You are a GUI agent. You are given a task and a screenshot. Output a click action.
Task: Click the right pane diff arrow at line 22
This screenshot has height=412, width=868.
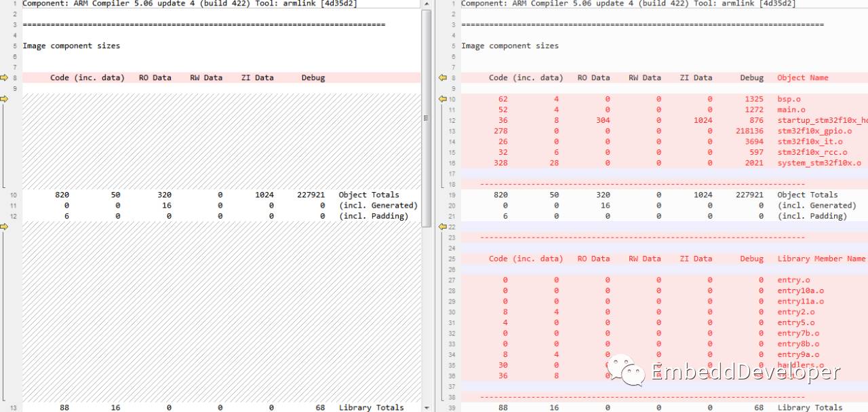pos(443,227)
